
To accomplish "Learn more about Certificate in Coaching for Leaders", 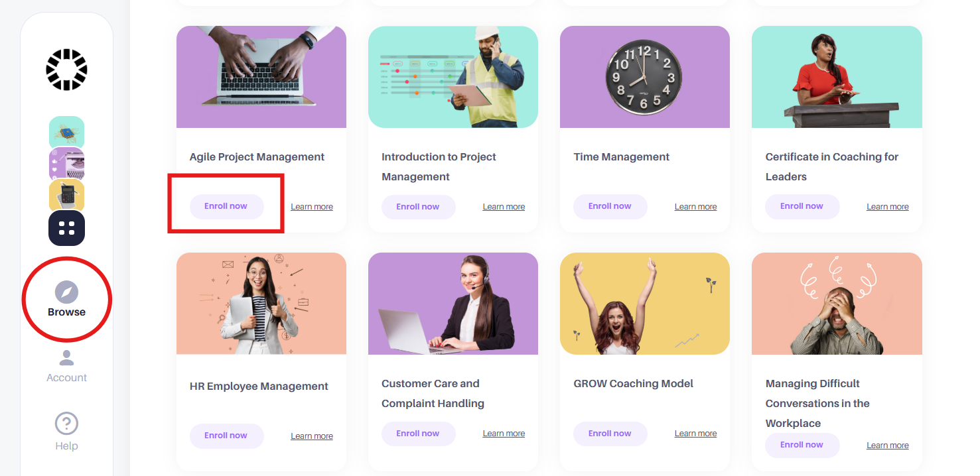I will tap(888, 207).
